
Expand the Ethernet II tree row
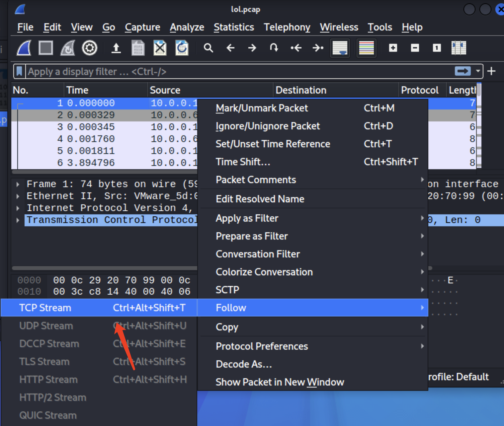(18, 196)
